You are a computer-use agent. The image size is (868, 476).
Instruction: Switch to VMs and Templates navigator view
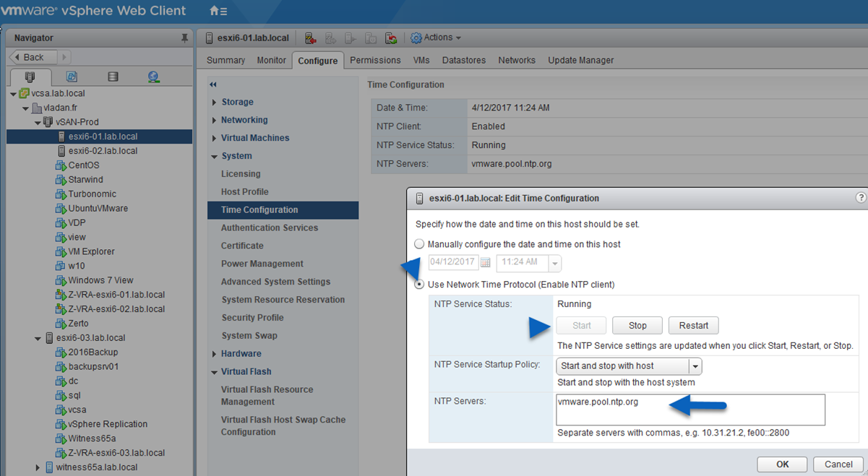click(x=72, y=77)
